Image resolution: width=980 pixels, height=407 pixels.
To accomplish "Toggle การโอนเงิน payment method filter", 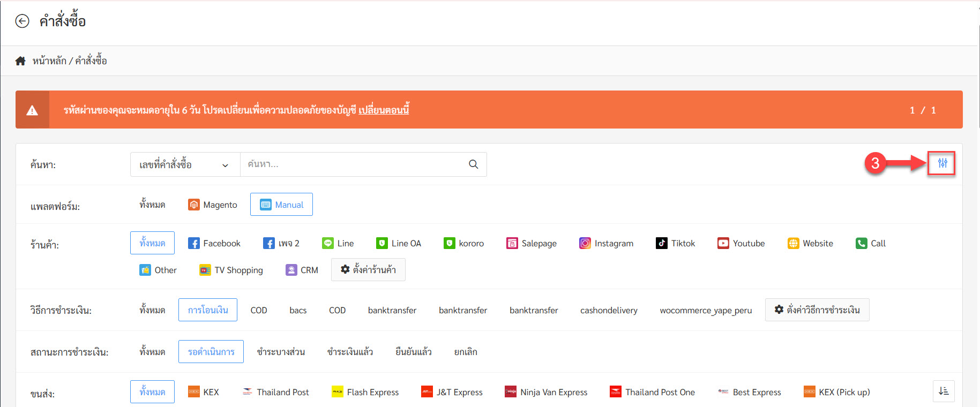I will click(x=208, y=310).
